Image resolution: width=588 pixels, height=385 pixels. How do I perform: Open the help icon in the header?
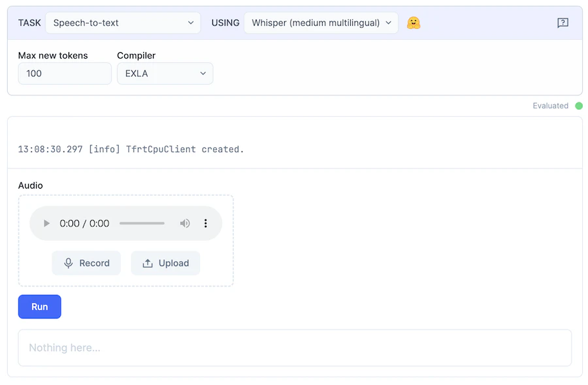click(x=563, y=23)
